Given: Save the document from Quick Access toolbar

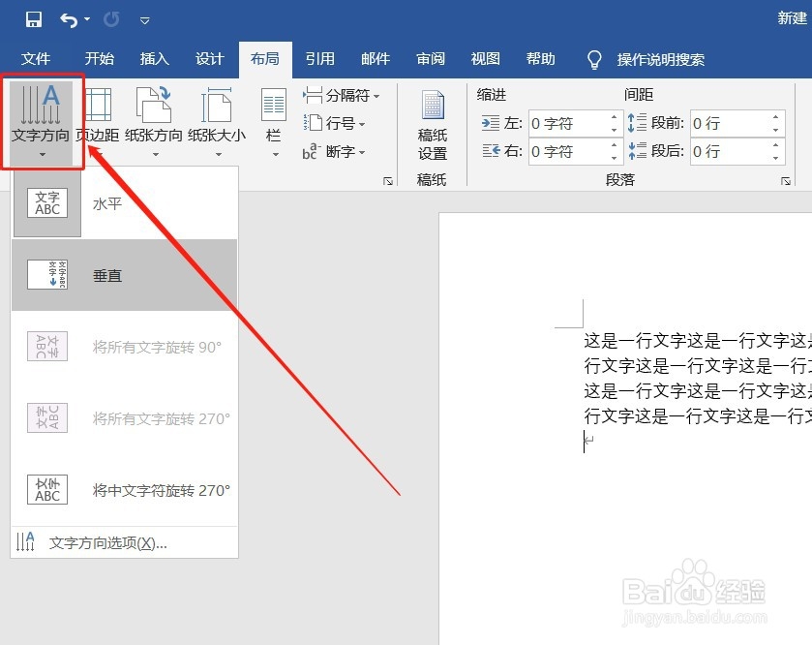Looking at the screenshot, I should tap(33, 18).
